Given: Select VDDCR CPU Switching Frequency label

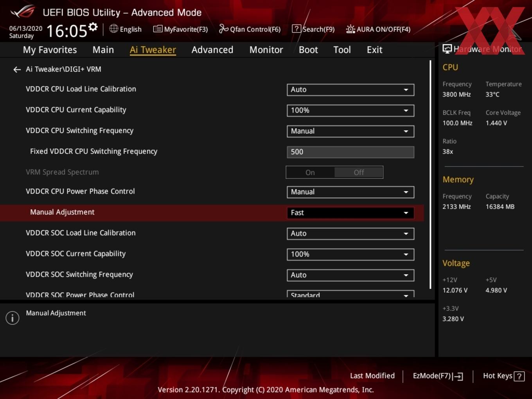Looking at the screenshot, I should (79, 131).
